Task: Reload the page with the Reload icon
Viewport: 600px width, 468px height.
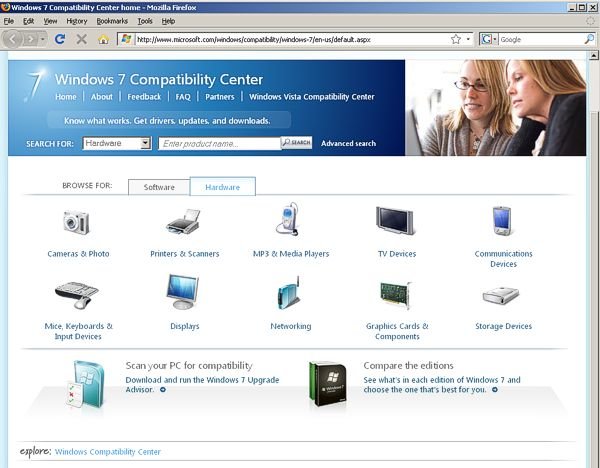Action: coord(60,39)
